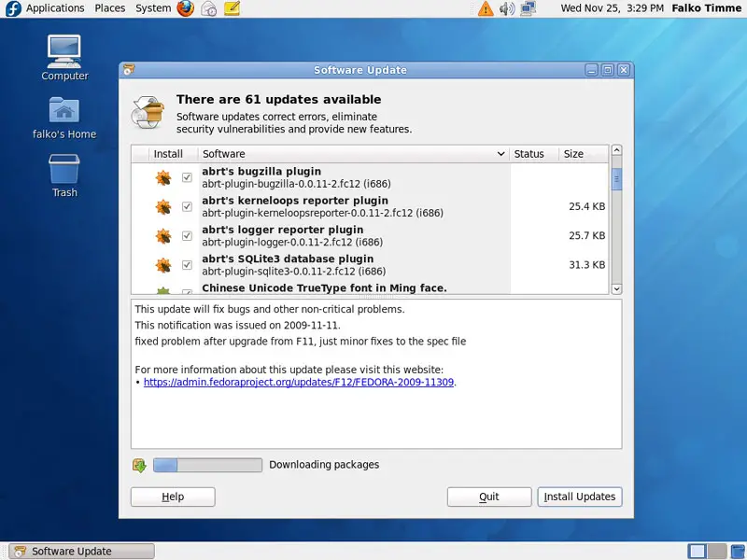Sort by the Software column header
The width and height of the screenshot is (747, 560).
coord(354,154)
